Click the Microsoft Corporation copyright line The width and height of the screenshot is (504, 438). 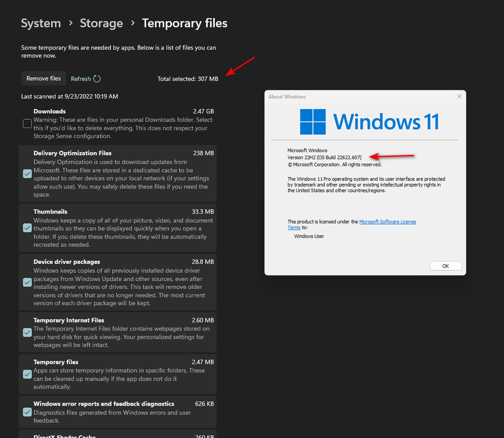tap(335, 165)
